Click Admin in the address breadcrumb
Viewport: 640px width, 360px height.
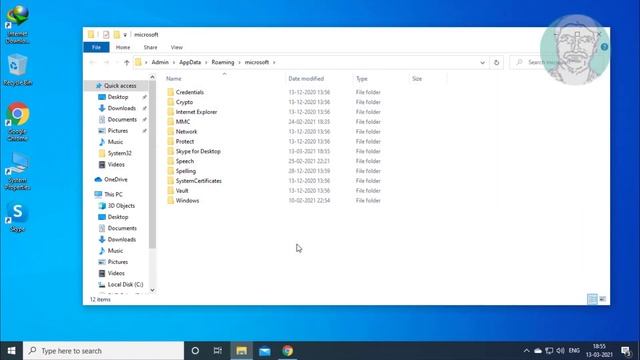tap(160, 62)
